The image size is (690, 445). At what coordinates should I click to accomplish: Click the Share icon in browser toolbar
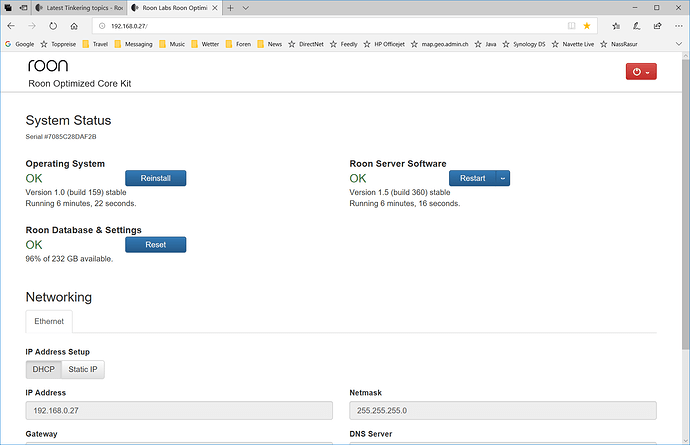[657, 26]
